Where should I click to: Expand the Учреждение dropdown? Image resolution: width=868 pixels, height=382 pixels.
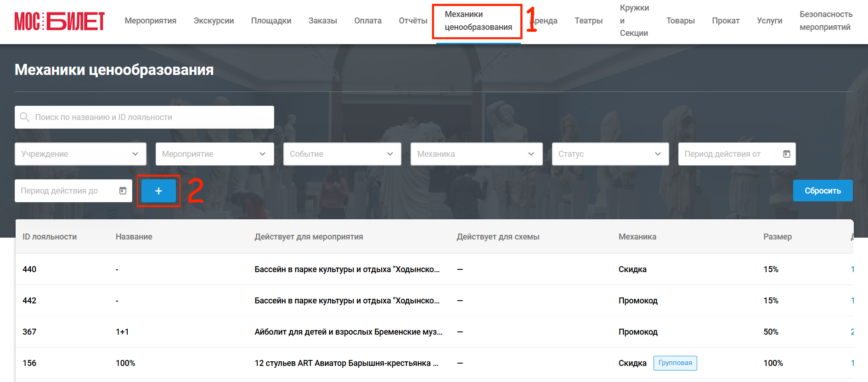(80, 154)
